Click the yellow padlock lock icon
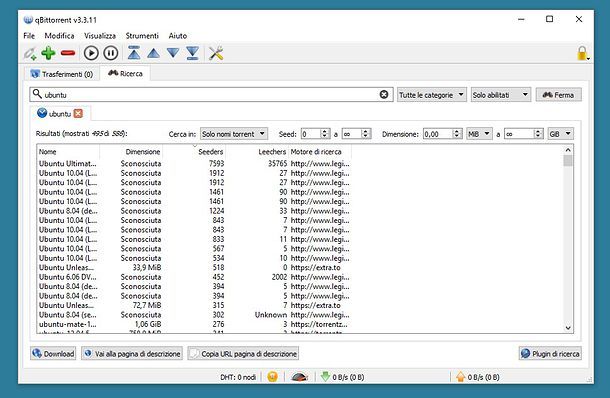The width and height of the screenshot is (610, 398). pyautogui.click(x=582, y=53)
